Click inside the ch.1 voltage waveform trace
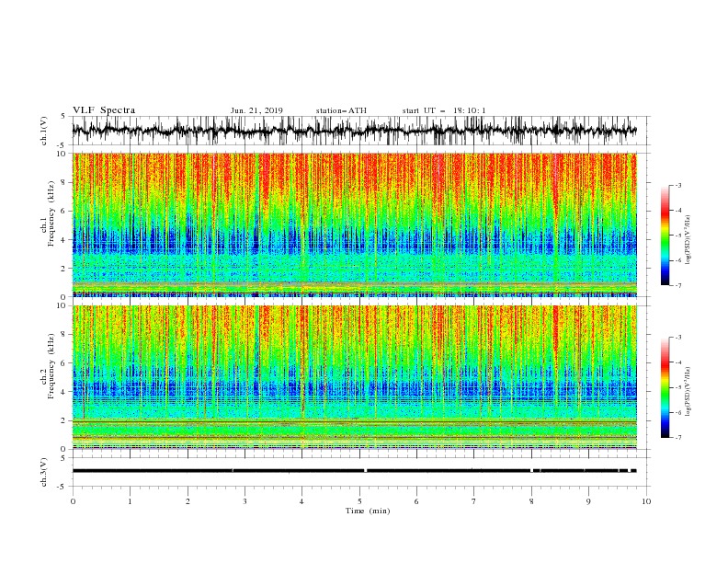Viewport: 728px width, 563px height. click(354, 131)
